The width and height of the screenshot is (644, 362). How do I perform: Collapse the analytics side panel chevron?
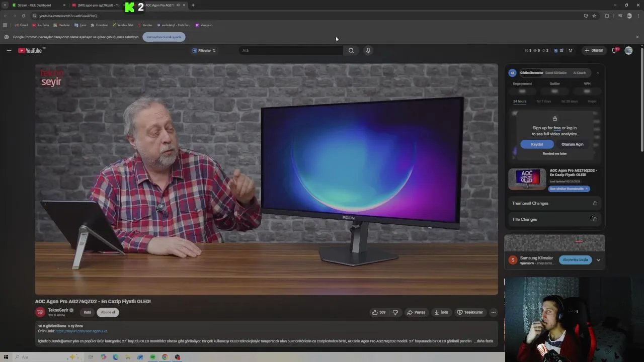(598, 73)
